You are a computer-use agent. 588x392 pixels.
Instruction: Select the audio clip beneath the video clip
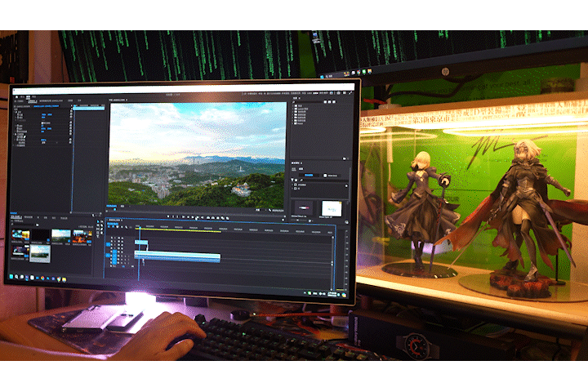[x=177, y=258]
